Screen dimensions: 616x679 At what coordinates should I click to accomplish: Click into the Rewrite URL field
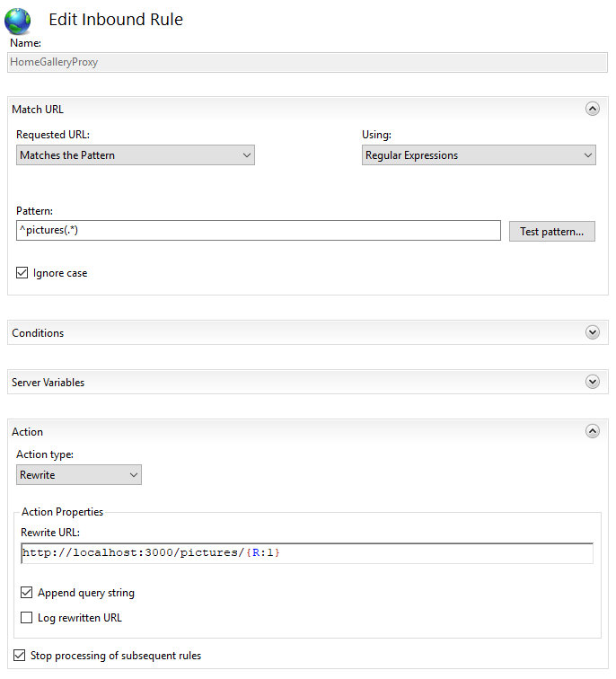pyautogui.click(x=305, y=552)
